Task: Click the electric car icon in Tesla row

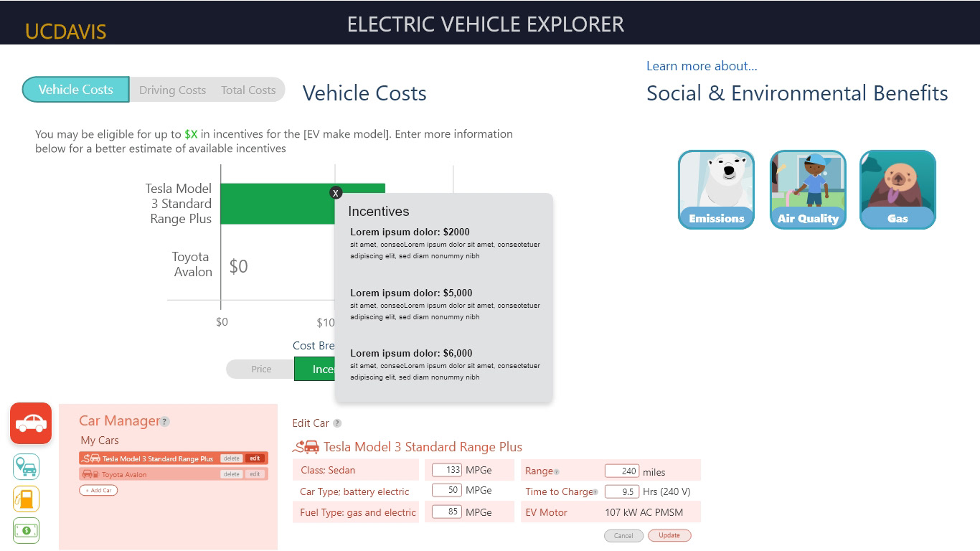Action: [90, 458]
